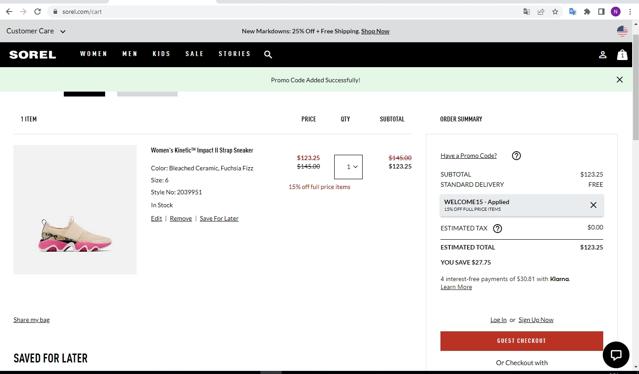Click the share page icon in address bar

(541, 12)
